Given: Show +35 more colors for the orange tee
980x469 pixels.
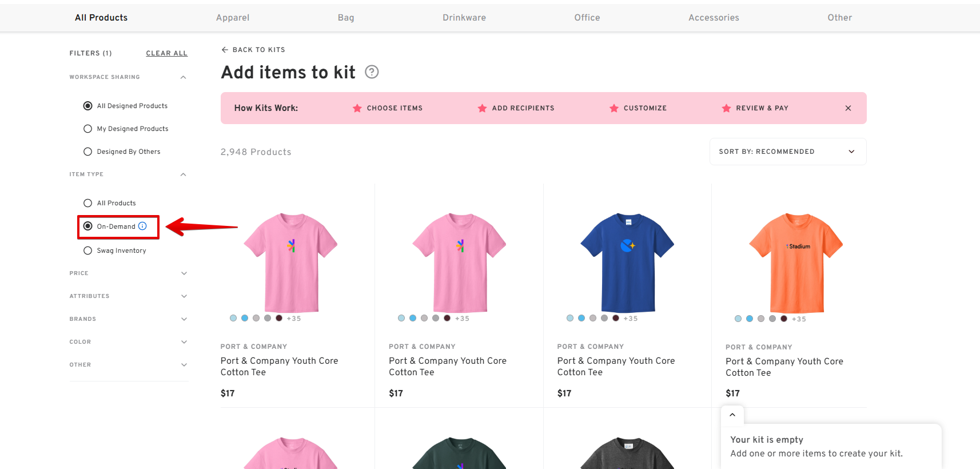Looking at the screenshot, I should 799,319.
